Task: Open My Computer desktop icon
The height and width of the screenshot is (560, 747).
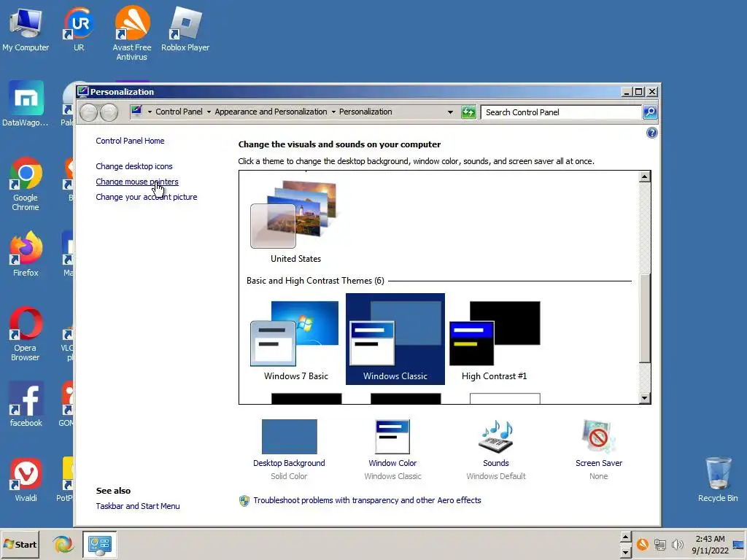Action: [x=26, y=29]
